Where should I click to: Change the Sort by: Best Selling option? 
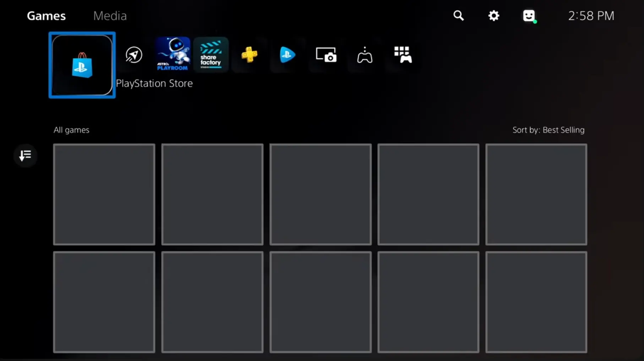pos(549,130)
